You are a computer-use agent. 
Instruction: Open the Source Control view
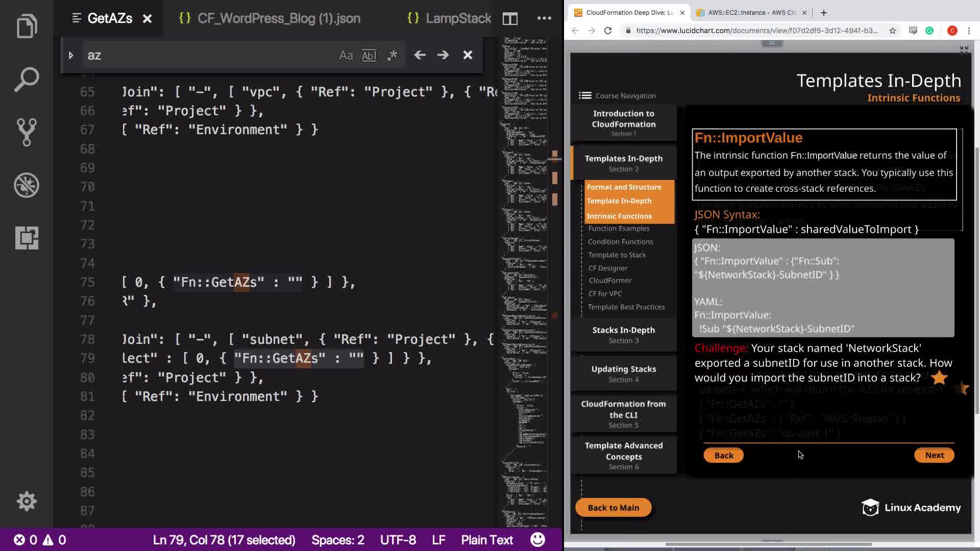coord(27,132)
